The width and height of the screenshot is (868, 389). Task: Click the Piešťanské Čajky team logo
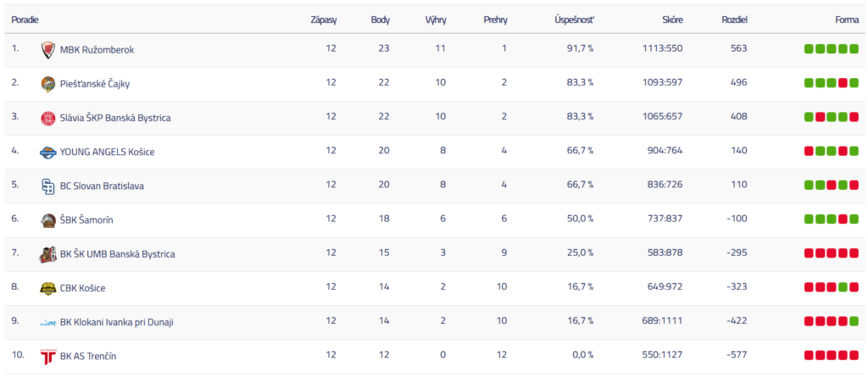(x=48, y=84)
